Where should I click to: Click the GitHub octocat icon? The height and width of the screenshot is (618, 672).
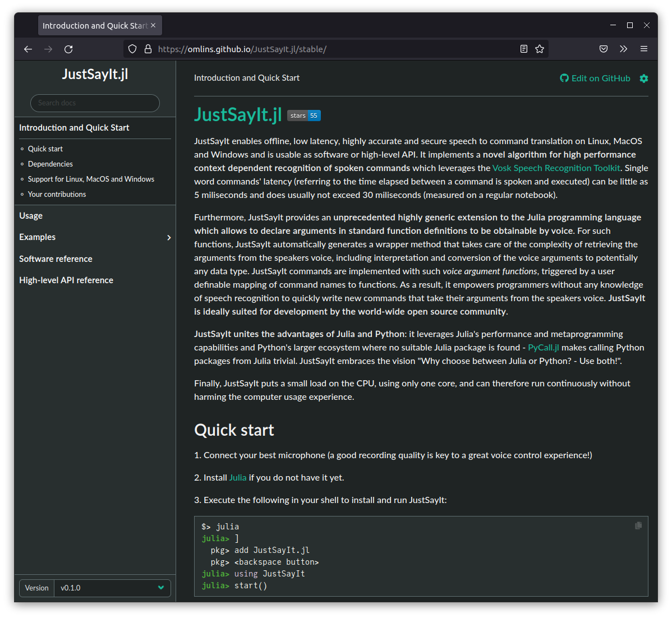(x=564, y=78)
